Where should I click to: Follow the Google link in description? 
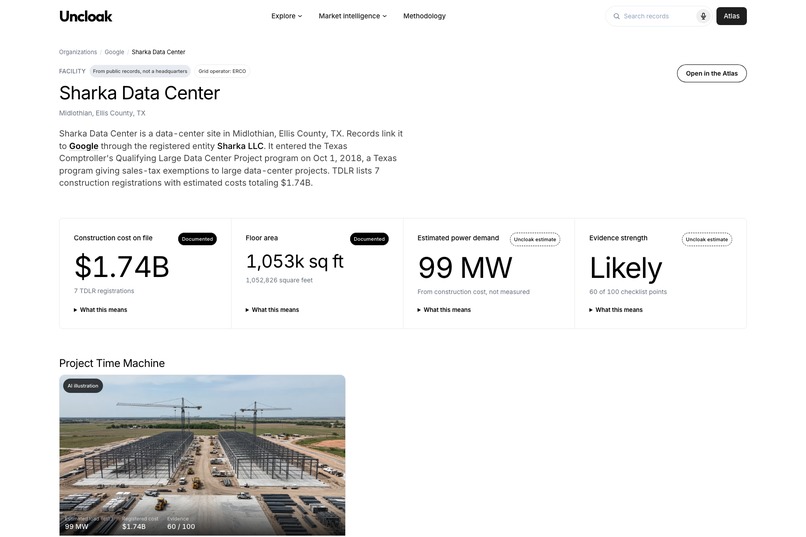[84, 146]
